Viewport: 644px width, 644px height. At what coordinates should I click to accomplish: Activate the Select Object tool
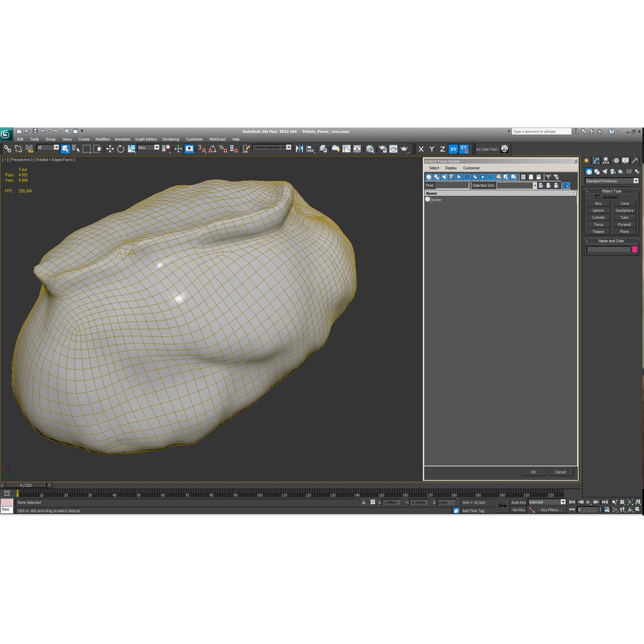pyautogui.click(x=66, y=148)
